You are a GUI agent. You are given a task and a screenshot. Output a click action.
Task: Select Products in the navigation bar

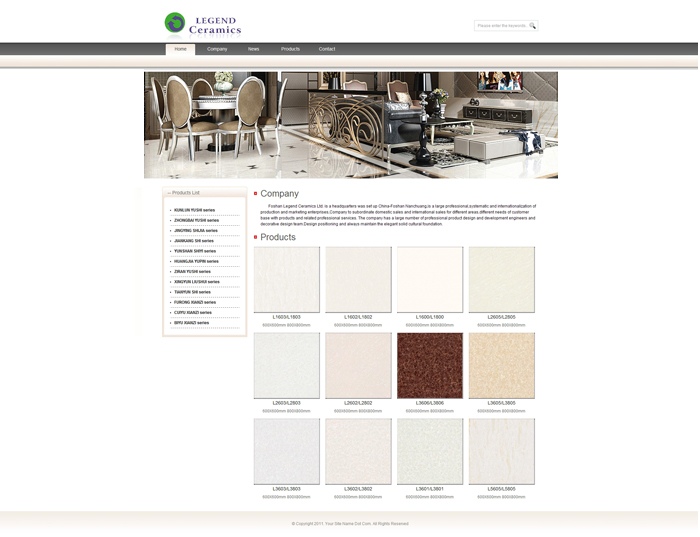click(x=290, y=49)
